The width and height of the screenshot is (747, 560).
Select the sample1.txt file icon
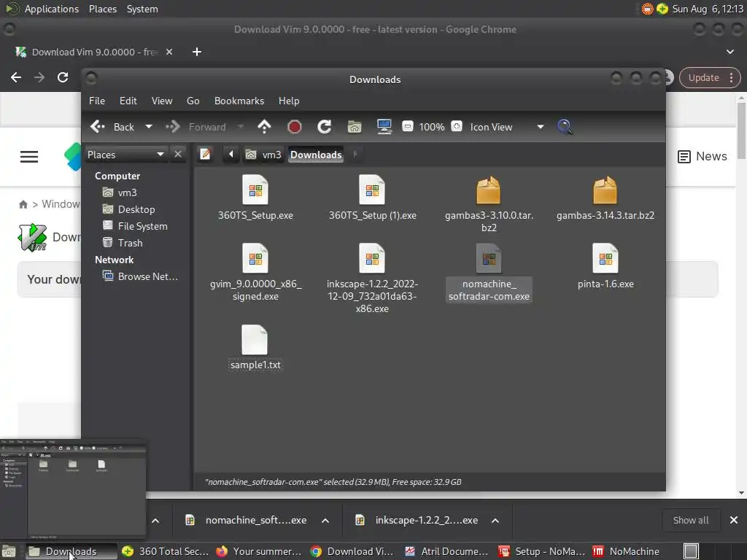(255, 340)
